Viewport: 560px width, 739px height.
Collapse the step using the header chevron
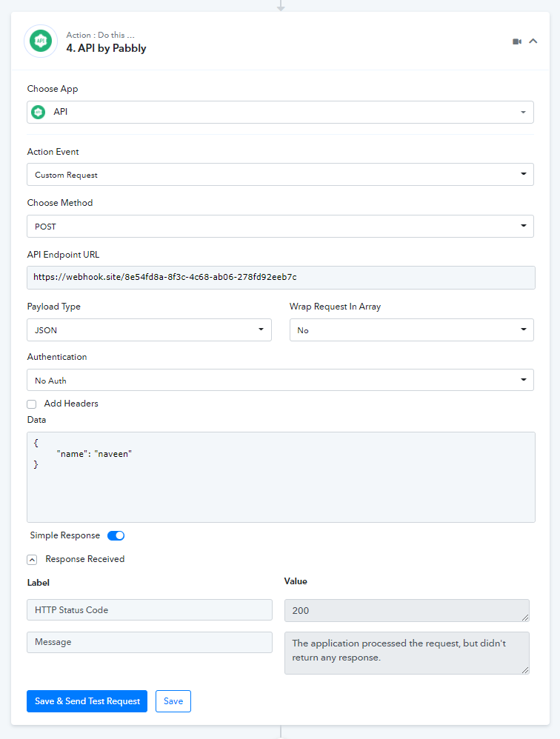coord(533,41)
